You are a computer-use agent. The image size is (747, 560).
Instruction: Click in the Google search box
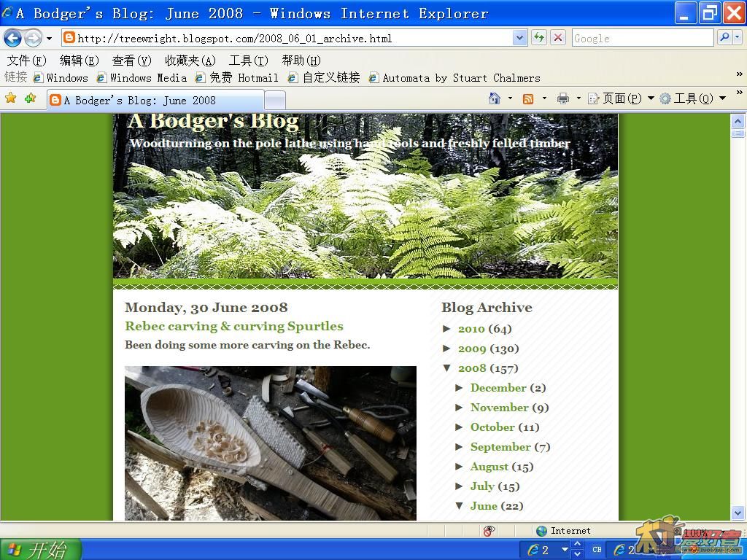tap(642, 38)
